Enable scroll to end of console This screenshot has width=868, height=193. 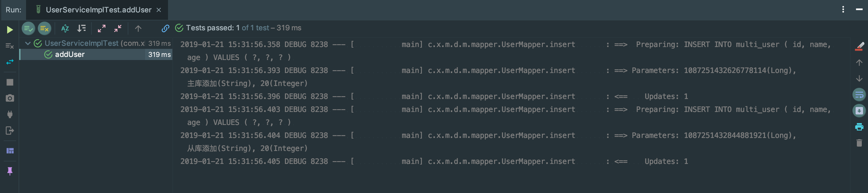pyautogui.click(x=859, y=111)
